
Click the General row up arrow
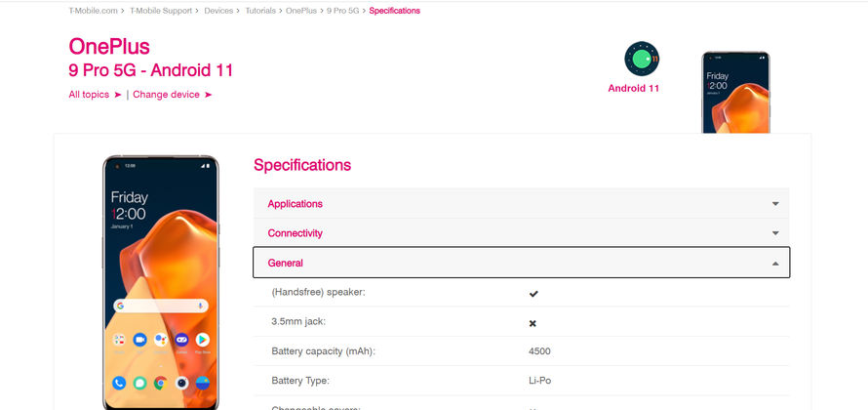(775, 264)
